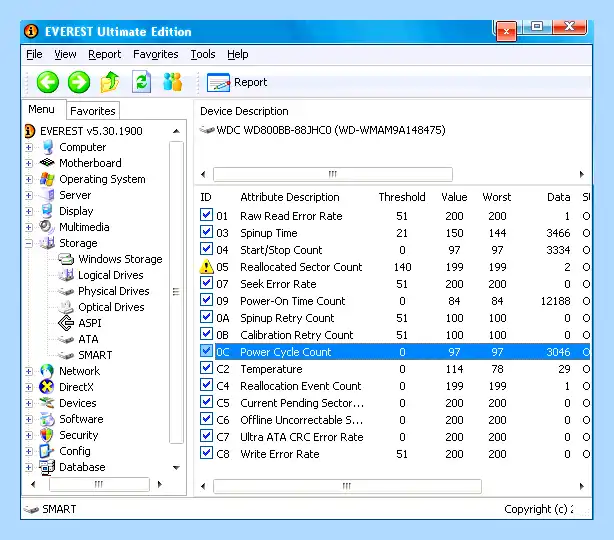
Task: Click the device list horizontal scrollbar thumb
Action: coord(332,174)
